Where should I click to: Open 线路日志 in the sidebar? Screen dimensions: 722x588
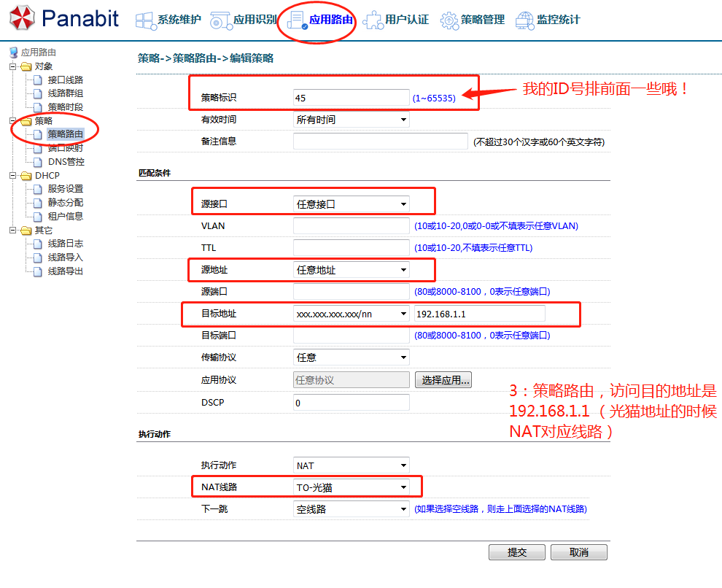tap(65, 244)
